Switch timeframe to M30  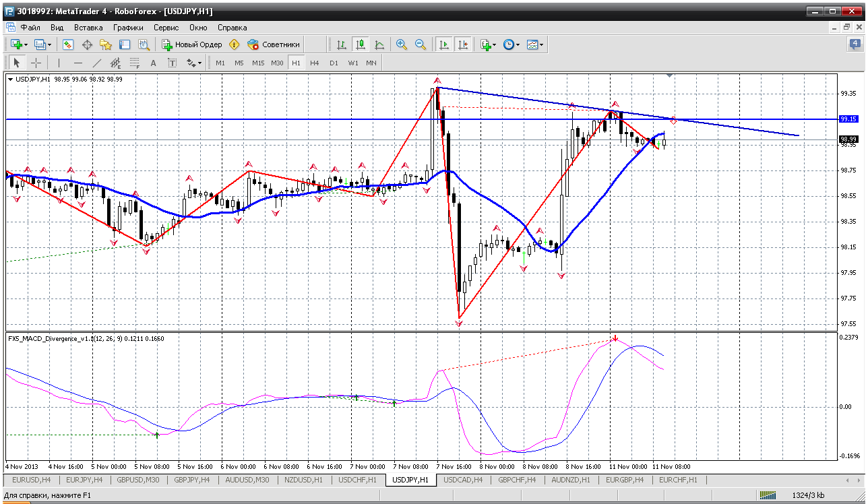(277, 63)
